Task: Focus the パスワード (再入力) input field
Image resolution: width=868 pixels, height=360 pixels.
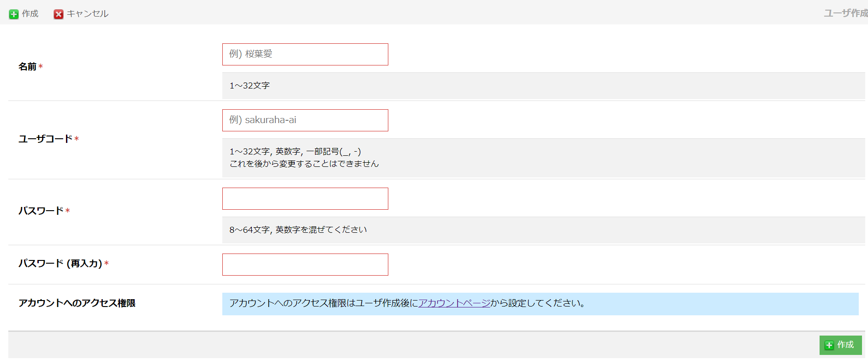Action: coord(305,265)
